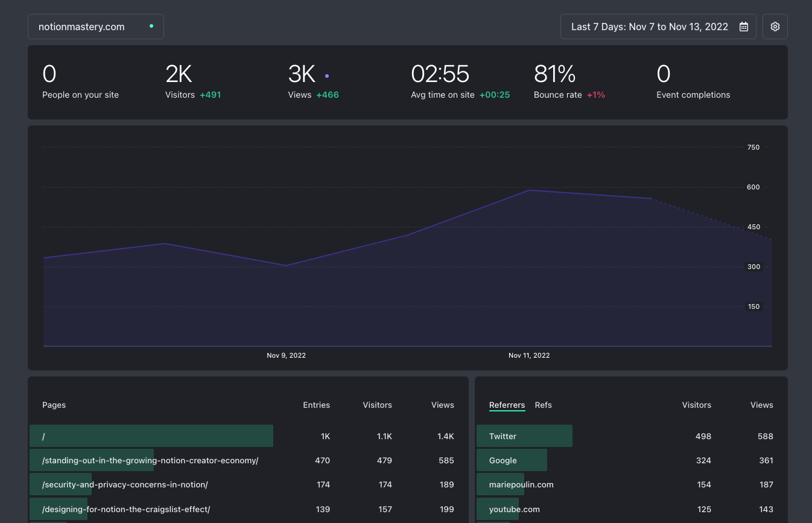Click the youtube.com referrer row
Screen dimensions: 812x523
coord(631,509)
